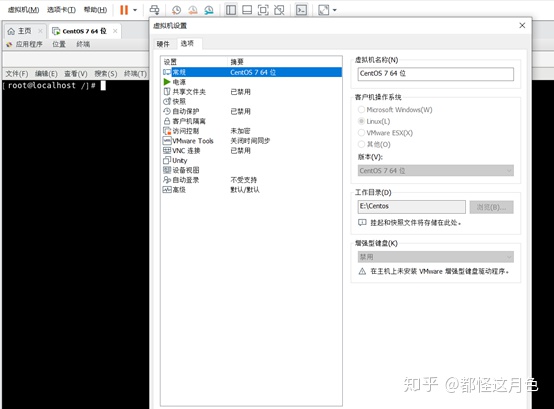Toggle the show library sidebar icon
The width and height of the screenshot is (554, 409).
tap(231, 10)
